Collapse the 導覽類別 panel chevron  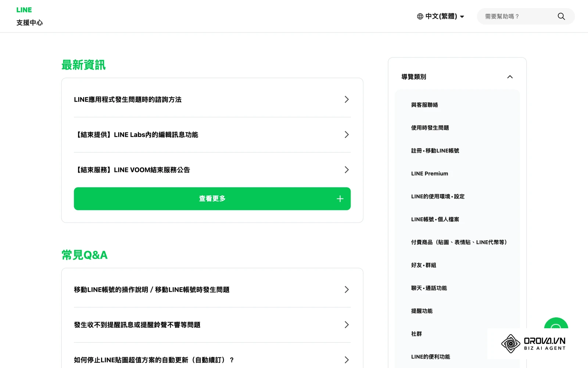pyautogui.click(x=510, y=77)
